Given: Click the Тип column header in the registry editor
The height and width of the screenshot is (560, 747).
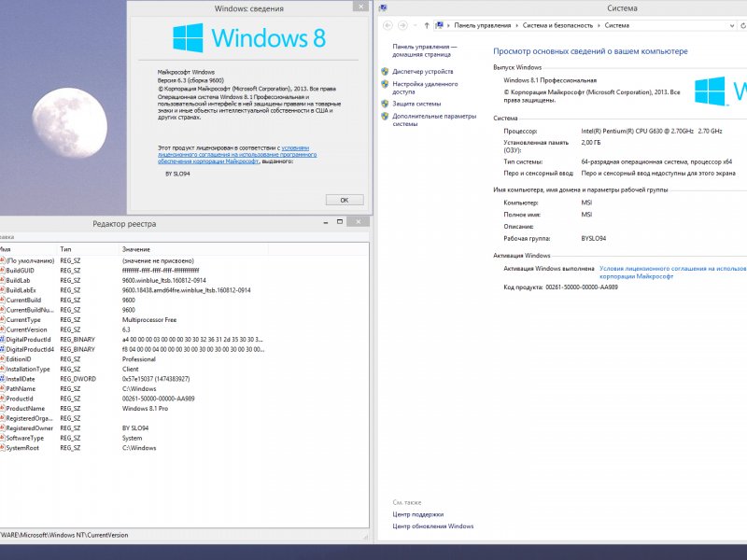Looking at the screenshot, I should pyautogui.click(x=88, y=249).
